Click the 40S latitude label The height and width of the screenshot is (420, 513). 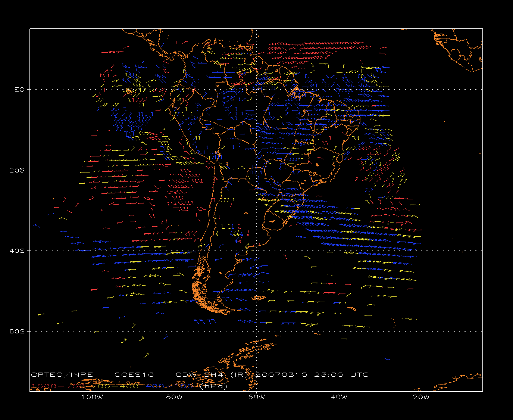pyautogui.click(x=17, y=251)
